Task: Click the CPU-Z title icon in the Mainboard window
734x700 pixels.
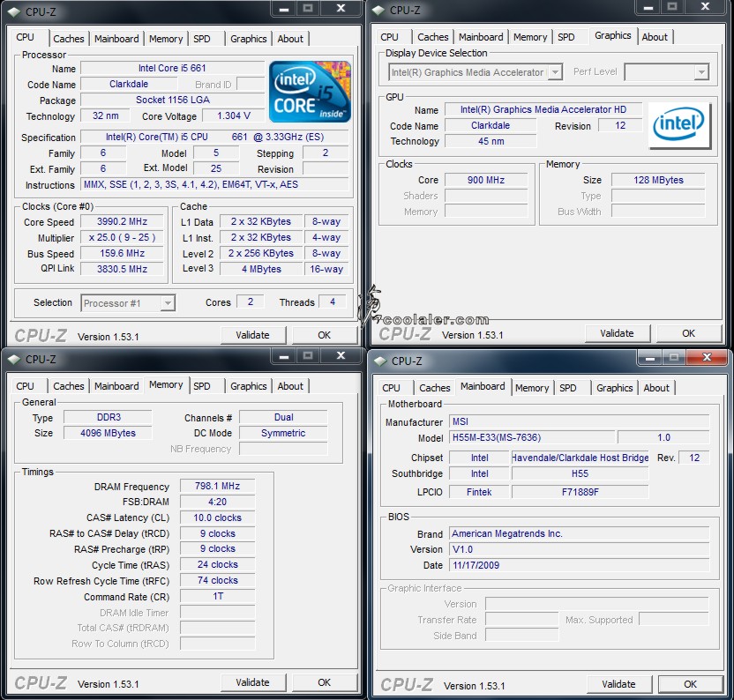Action: tap(380, 361)
